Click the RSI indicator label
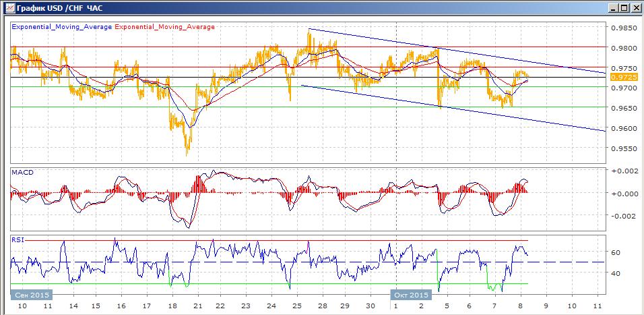The width and height of the screenshot is (644, 315). [x=18, y=239]
